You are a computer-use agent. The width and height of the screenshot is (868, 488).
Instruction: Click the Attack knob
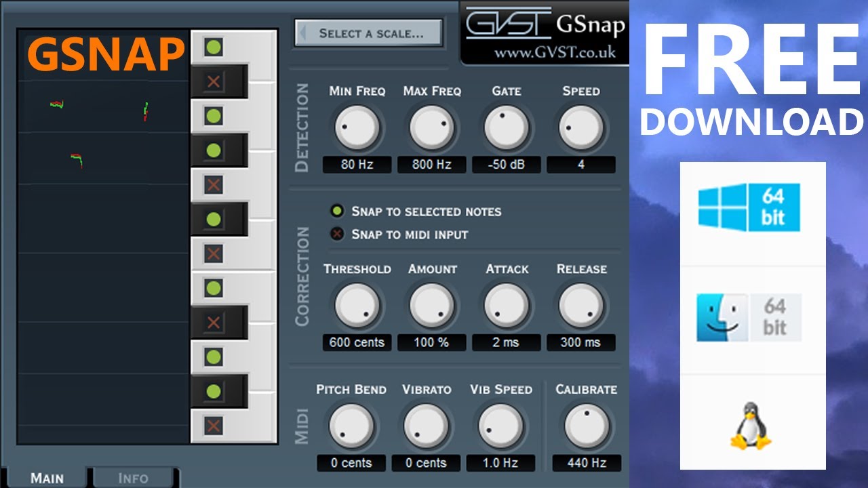pyautogui.click(x=507, y=306)
